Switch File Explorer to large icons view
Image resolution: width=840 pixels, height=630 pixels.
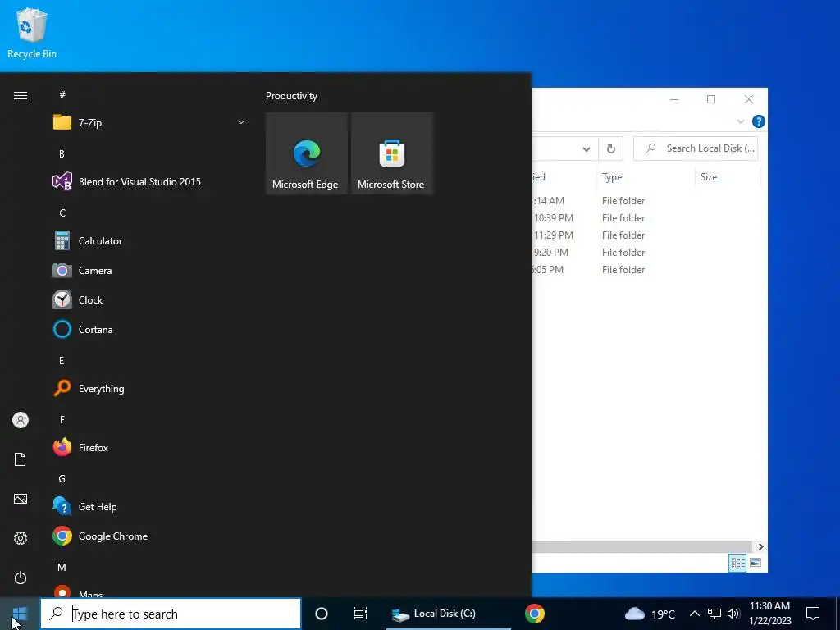coord(756,563)
